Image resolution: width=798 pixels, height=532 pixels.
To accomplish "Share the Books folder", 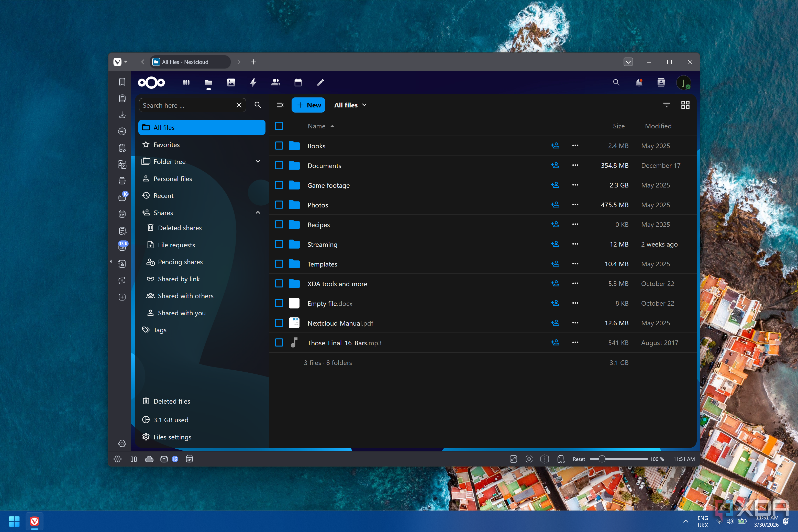I will [555, 146].
